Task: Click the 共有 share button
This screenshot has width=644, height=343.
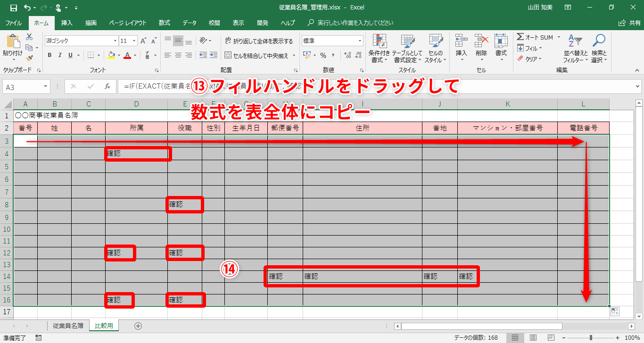Action: [x=629, y=23]
